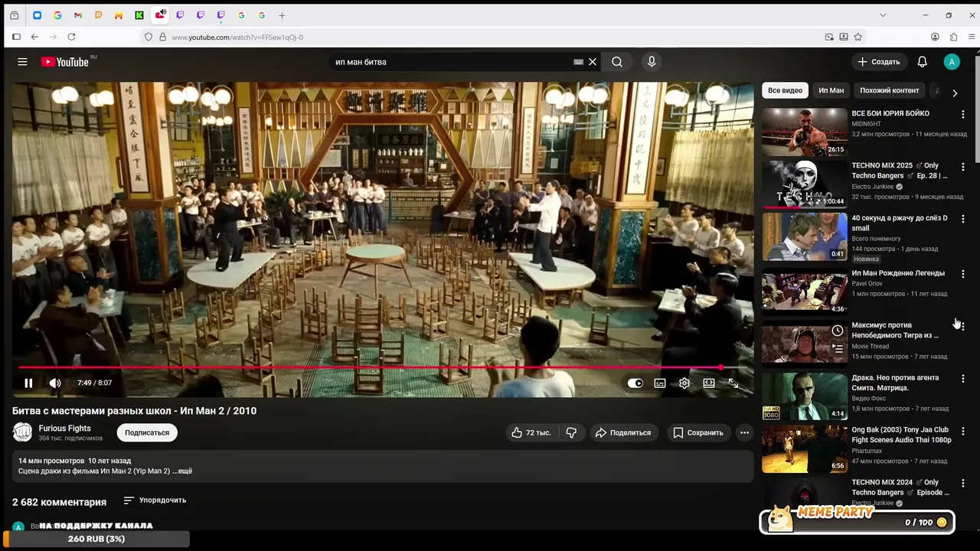Click the 2 682 комментария heading
980x551 pixels.
(59, 502)
